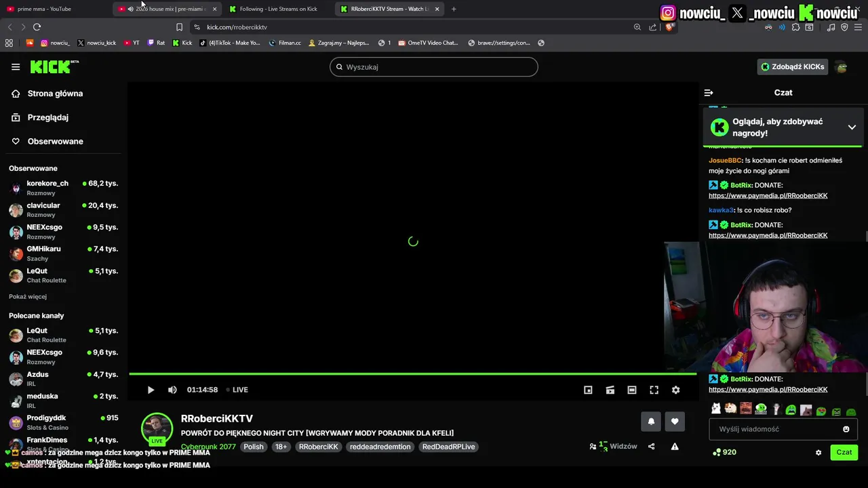Screen dimensions: 868x488
Task: Click the Wyszukaj search field
Action: tap(434, 67)
